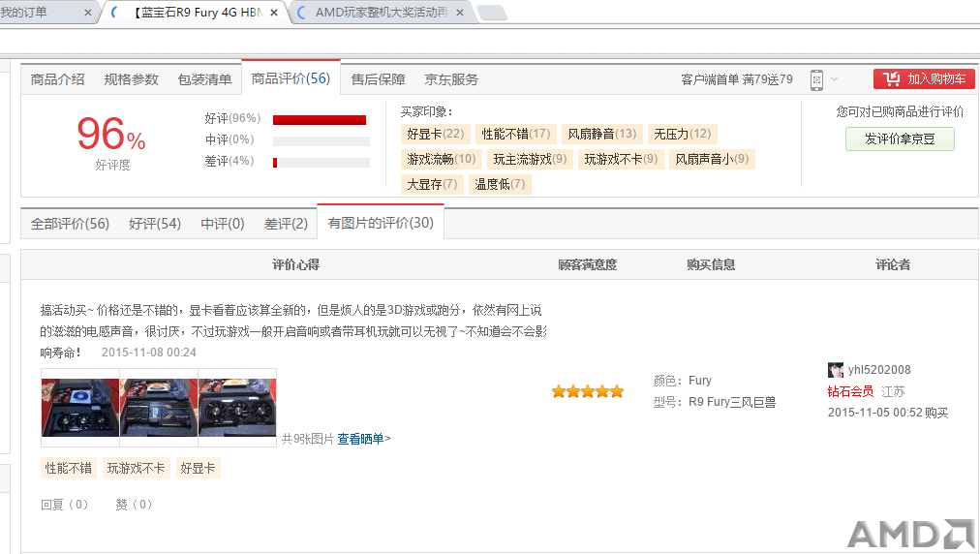Click the 性能不错(17) impression tag
This screenshot has width=980, height=554.
(x=515, y=134)
